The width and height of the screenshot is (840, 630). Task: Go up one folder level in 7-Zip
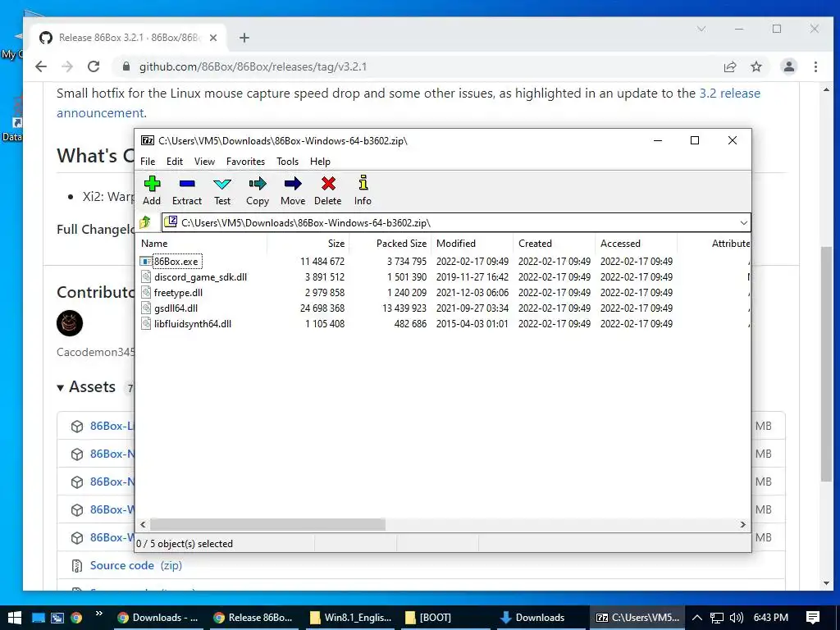(145, 222)
